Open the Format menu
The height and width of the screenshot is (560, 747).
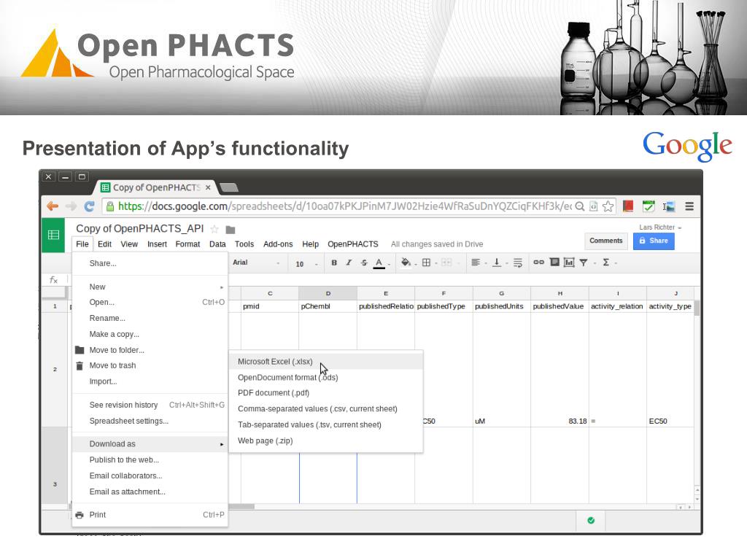click(x=187, y=244)
